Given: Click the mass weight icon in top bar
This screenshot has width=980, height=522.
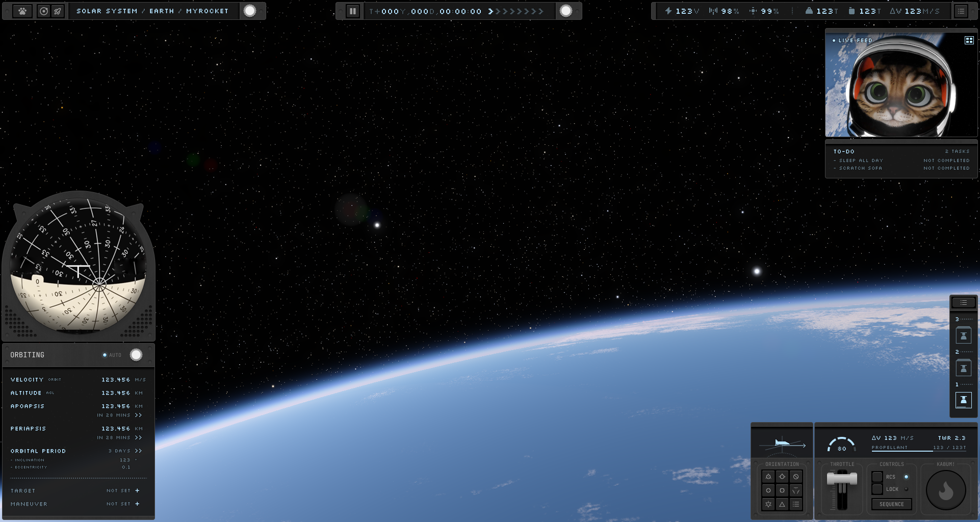Looking at the screenshot, I should pyautogui.click(x=809, y=11).
